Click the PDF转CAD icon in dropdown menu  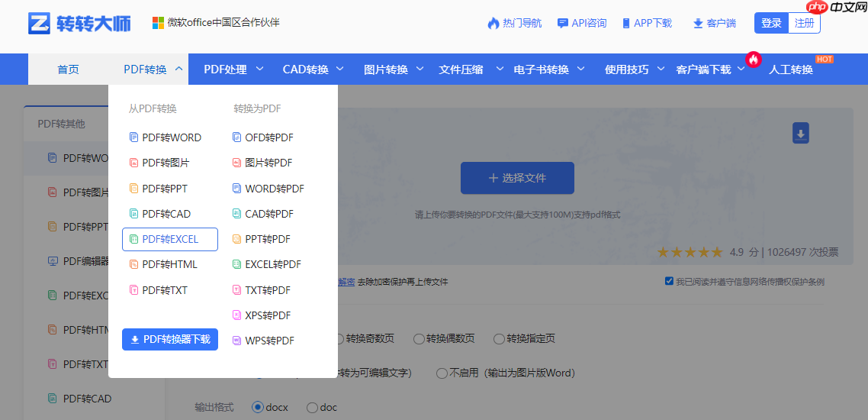pyautogui.click(x=133, y=214)
